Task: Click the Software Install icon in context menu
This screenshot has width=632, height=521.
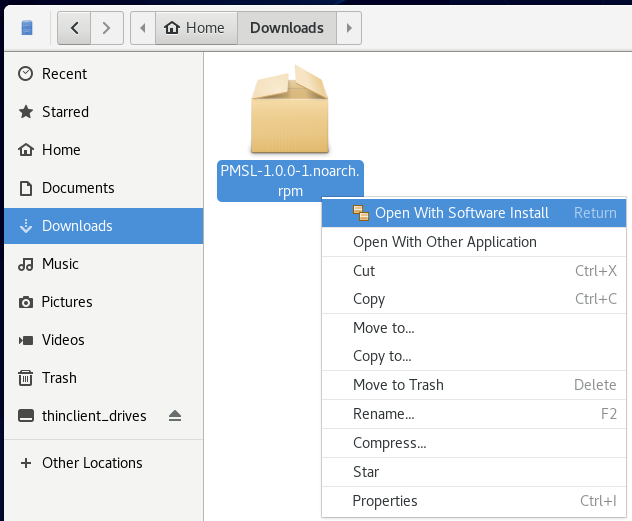Action: click(361, 213)
